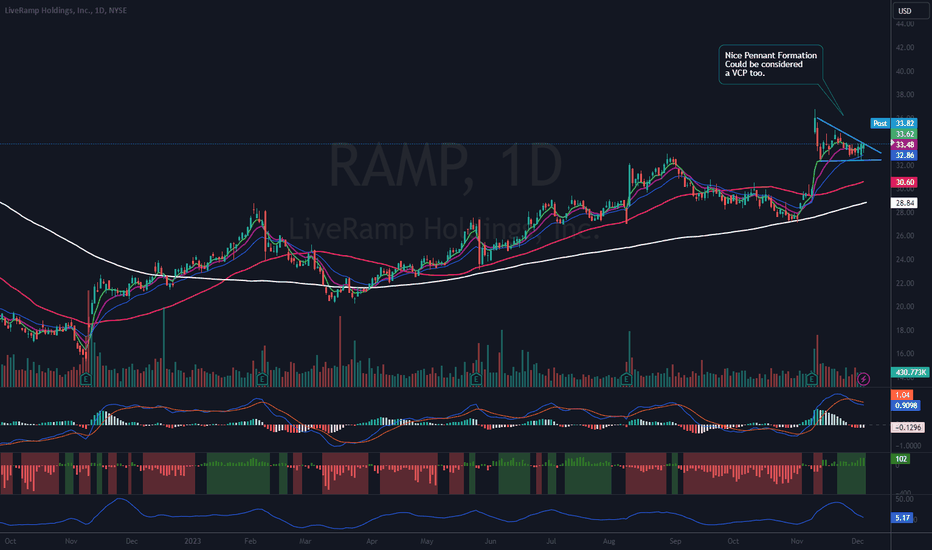Image resolution: width=932 pixels, height=550 pixels.
Task: Click the blue 0.9098 indicator value label
Action: [906, 406]
